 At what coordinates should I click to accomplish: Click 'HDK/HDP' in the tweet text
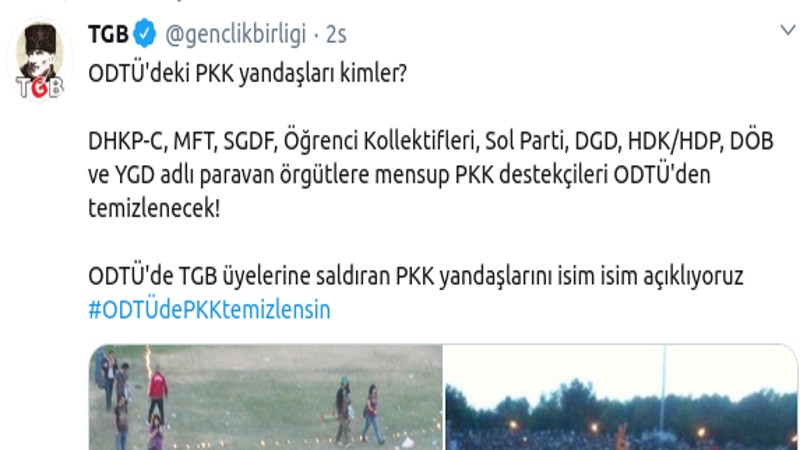[x=676, y=141]
